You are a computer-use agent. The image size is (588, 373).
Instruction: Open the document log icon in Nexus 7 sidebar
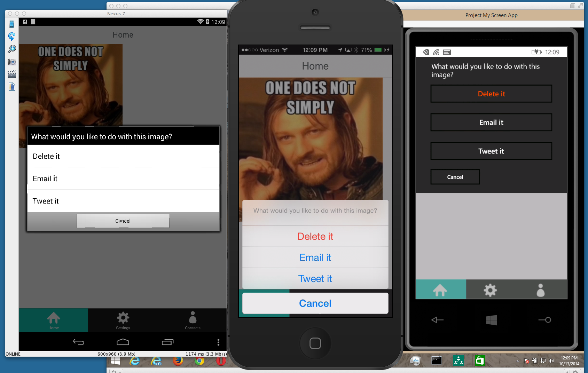pos(12,87)
